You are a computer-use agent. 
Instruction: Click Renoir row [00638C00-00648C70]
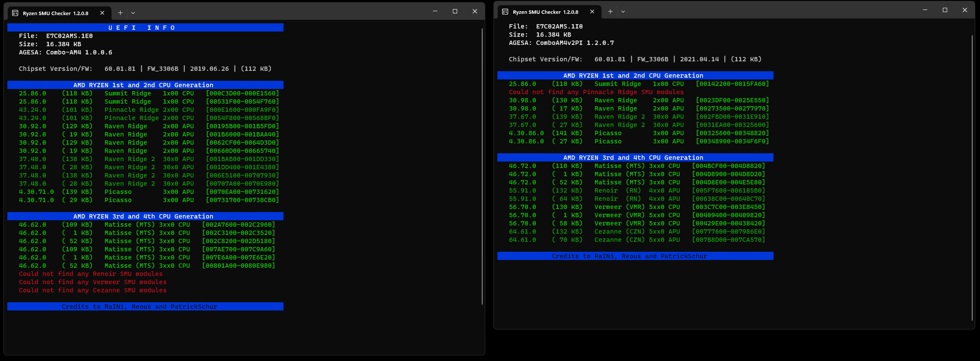(637, 199)
